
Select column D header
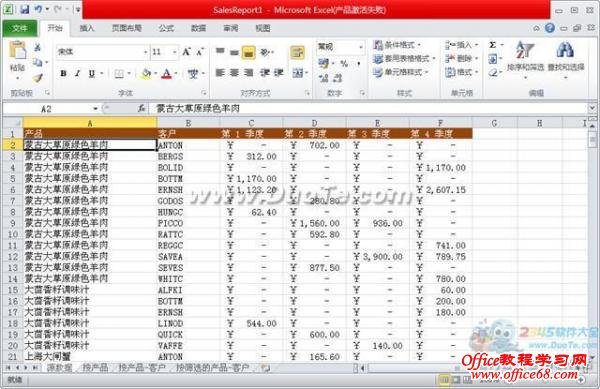[314, 123]
